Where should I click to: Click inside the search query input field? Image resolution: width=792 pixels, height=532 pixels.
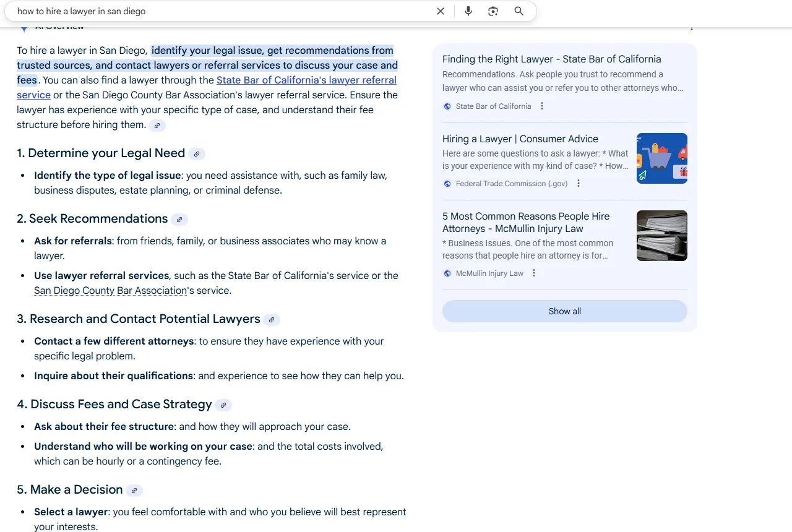click(x=217, y=11)
